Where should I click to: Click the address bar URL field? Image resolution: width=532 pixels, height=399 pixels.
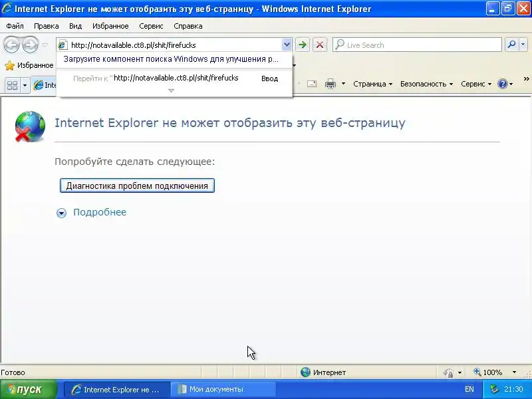click(175, 45)
